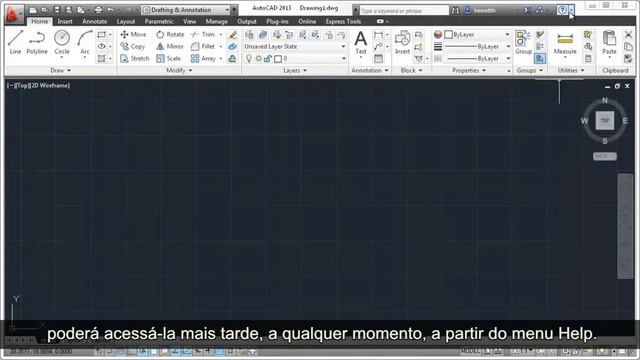Expand the Properties panel
This screenshot has width=640, height=360.
click(469, 71)
